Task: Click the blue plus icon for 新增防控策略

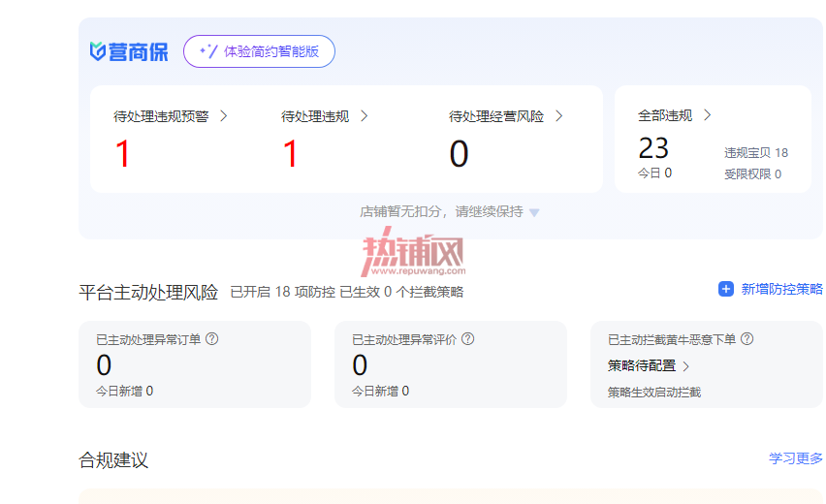Action: [726, 289]
